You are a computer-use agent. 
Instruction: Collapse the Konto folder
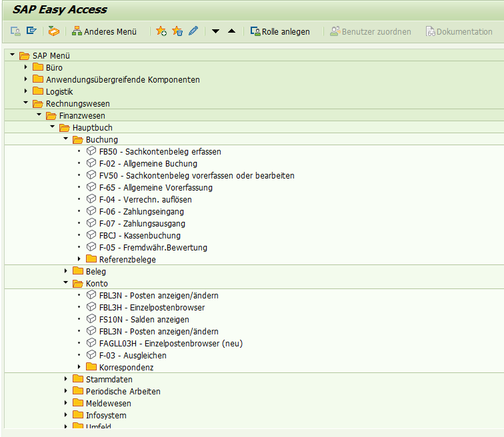point(65,282)
